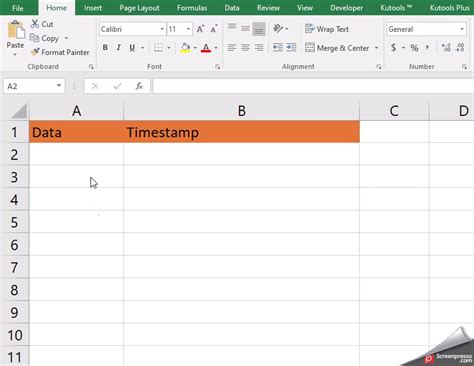Switch to Data tab
Image resolution: width=474 pixels, height=366 pixels.
tap(232, 8)
